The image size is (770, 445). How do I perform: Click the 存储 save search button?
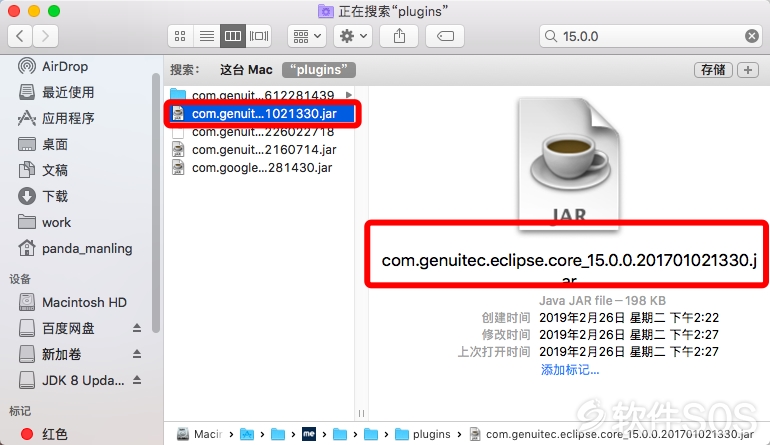[713, 70]
